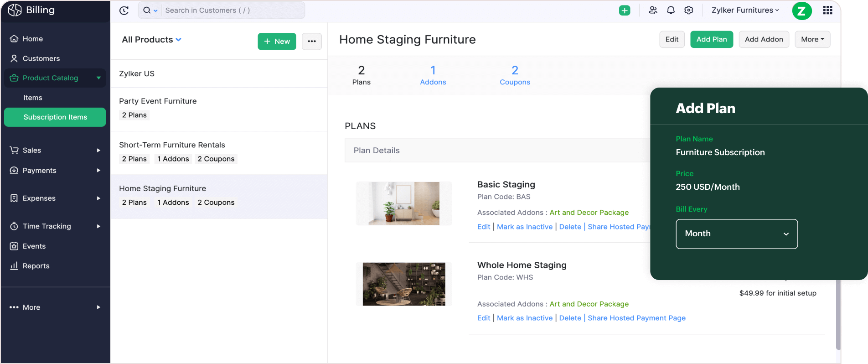Open the More dropdown button
The image size is (868, 364).
[812, 39]
